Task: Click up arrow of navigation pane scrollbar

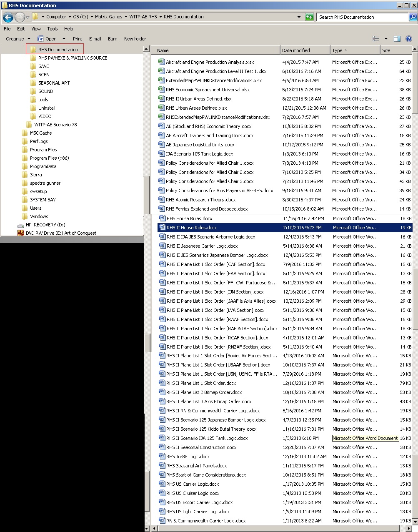Action: pos(146,49)
